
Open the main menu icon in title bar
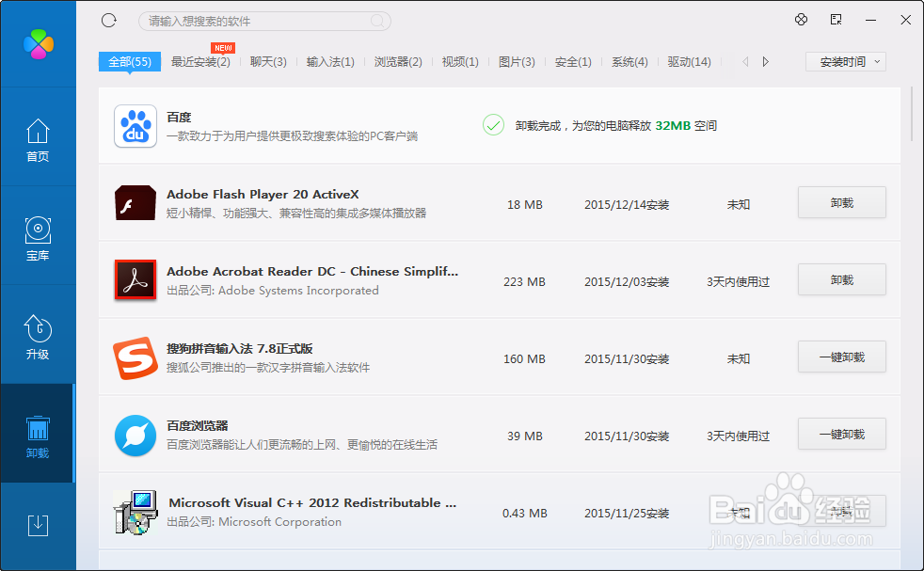click(x=836, y=20)
